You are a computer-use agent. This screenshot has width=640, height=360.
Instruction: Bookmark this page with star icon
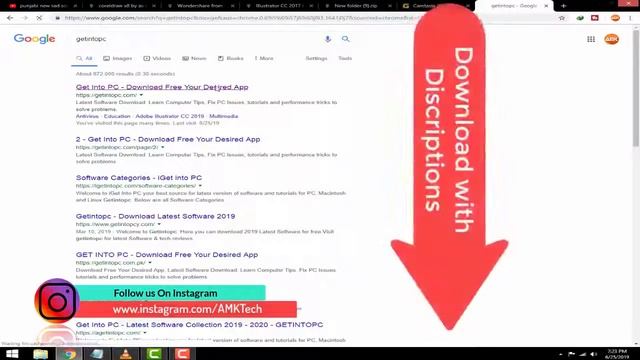pos(562,18)
